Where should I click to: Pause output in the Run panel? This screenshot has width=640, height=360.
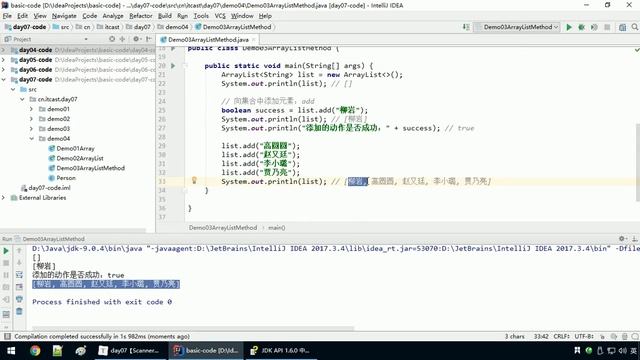pyautogui.click(x=6, y=275)
